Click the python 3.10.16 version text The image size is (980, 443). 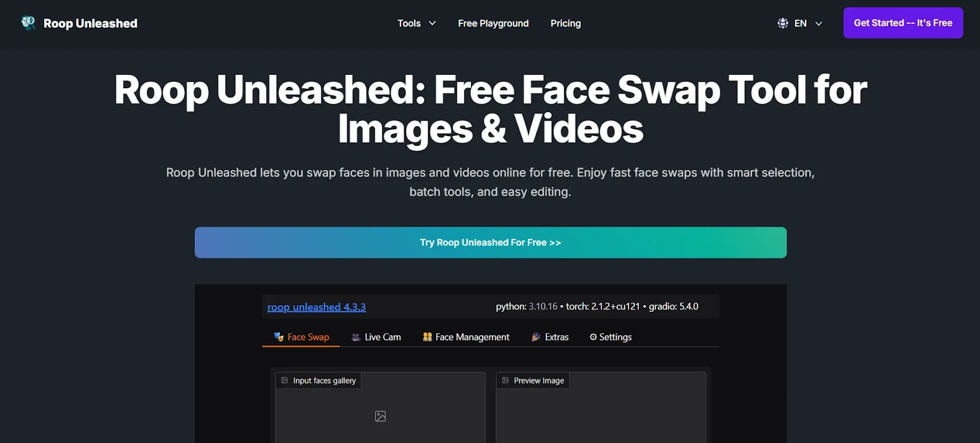[x=527, y=306]
